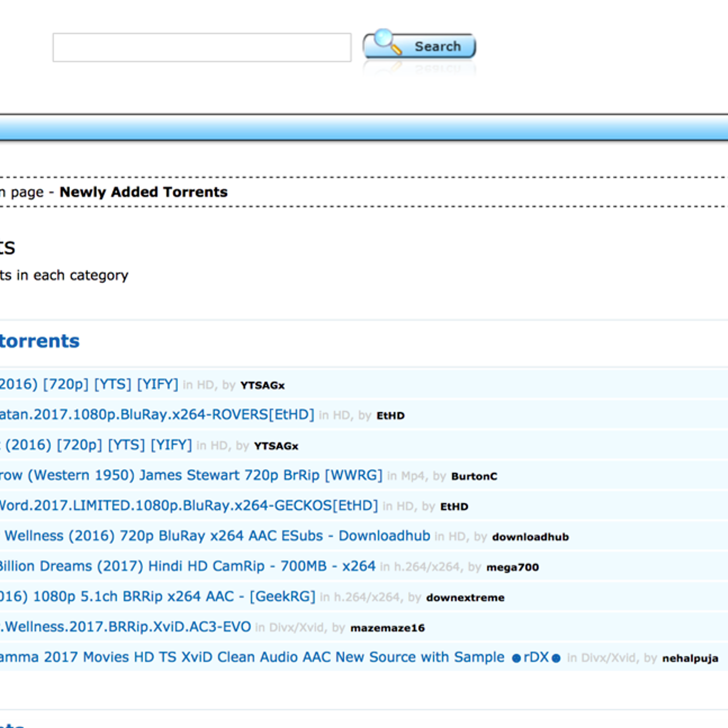Open the 1080p.BluRay.x264-ROVERS[EtHD] torrent
Screen dimensions: 728x728
coord(157,415)
